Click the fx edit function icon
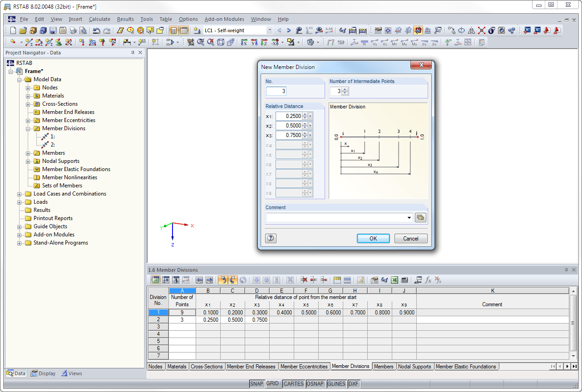Screen dimensions: 582x392 coord(427,280)
